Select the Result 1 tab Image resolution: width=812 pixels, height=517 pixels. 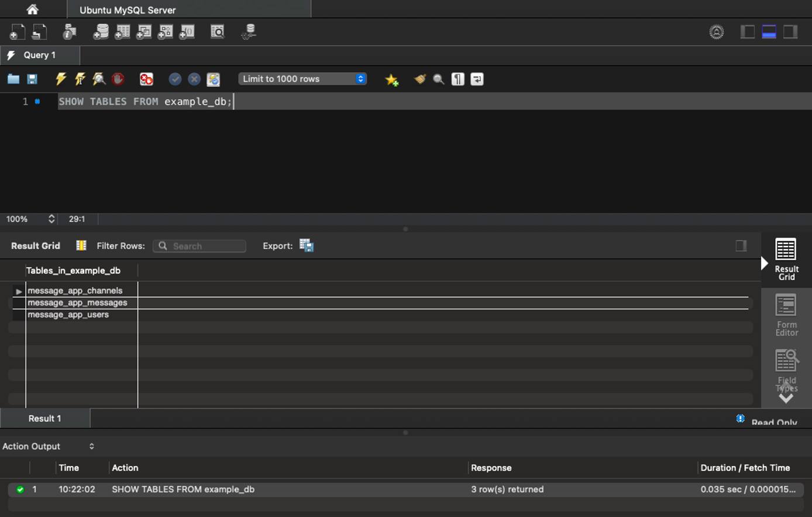(x=45, y=418)
